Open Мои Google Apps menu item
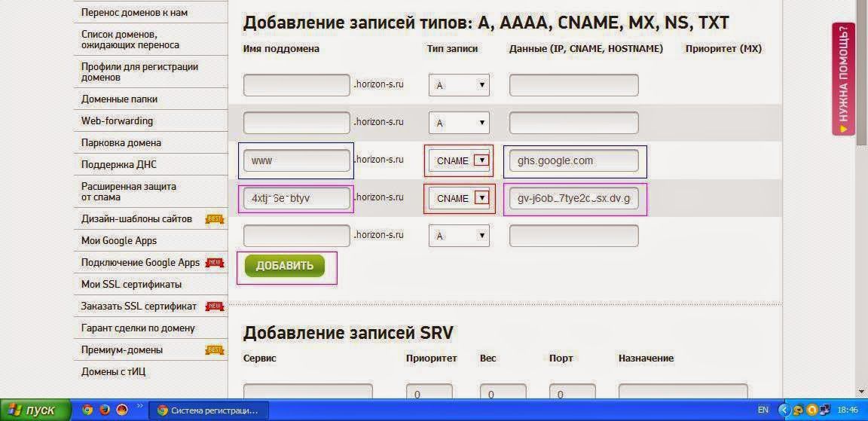868x421 pixels. (119, 241)
